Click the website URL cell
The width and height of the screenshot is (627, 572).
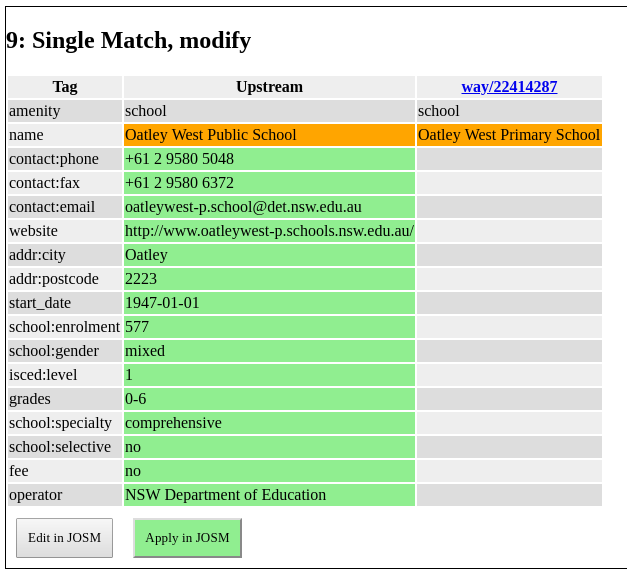[269, 231]
